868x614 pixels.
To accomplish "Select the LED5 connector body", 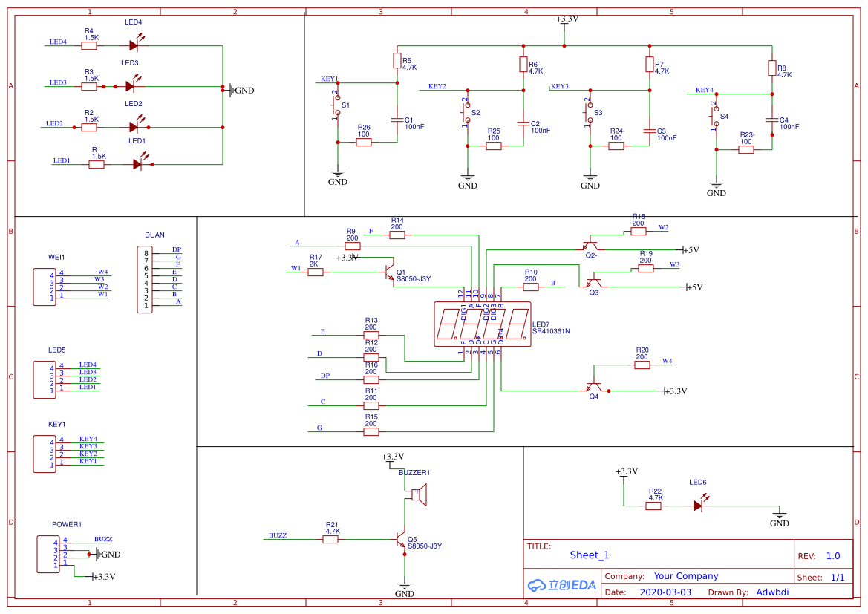I will tap(45, 380).
